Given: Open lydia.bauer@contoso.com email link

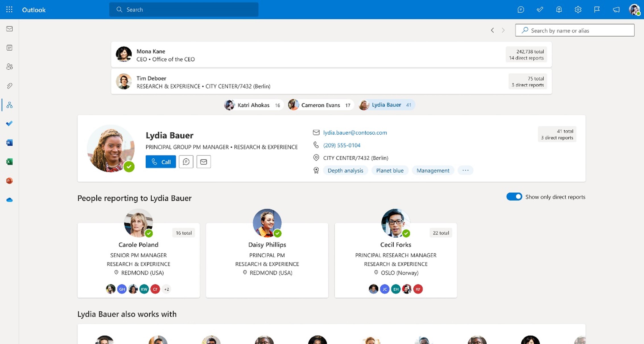Looking at the screenshot, I should click(355, 132).
